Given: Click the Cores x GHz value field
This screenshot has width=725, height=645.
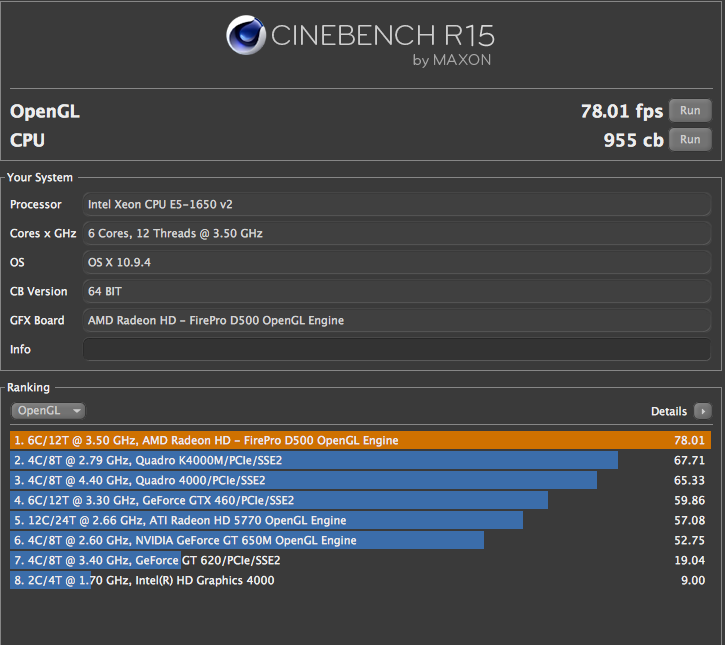Looking at the screenshot, I should (x=397, y=233).
